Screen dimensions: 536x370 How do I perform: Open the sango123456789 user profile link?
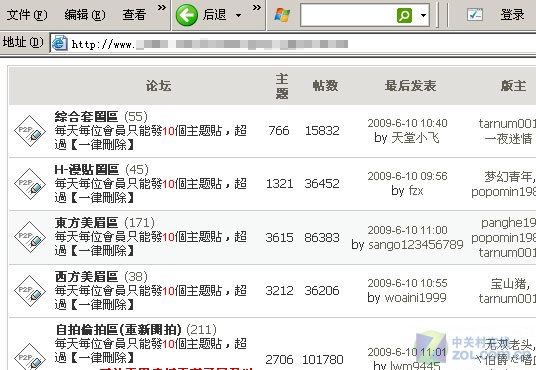coord(416,245)
